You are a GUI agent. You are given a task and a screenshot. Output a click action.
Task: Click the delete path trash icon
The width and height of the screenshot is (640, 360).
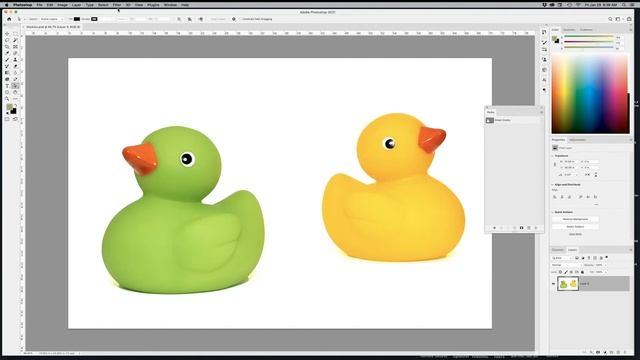pos(536,228)
